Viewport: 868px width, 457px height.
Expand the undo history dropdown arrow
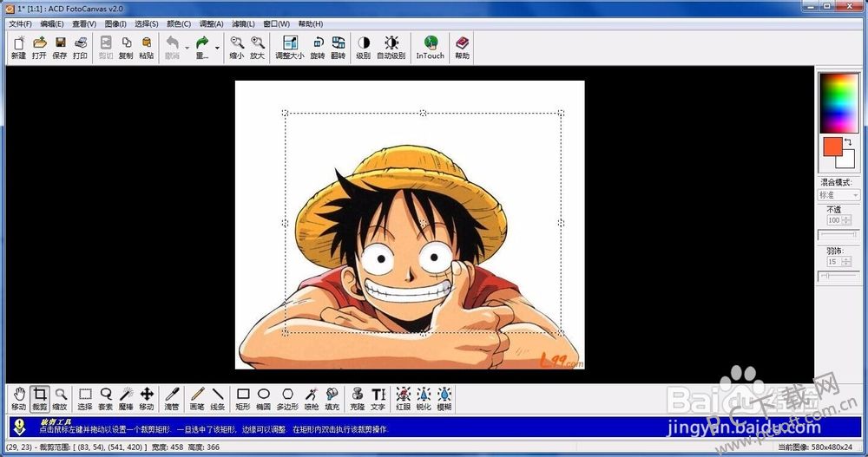click(187, 48)
